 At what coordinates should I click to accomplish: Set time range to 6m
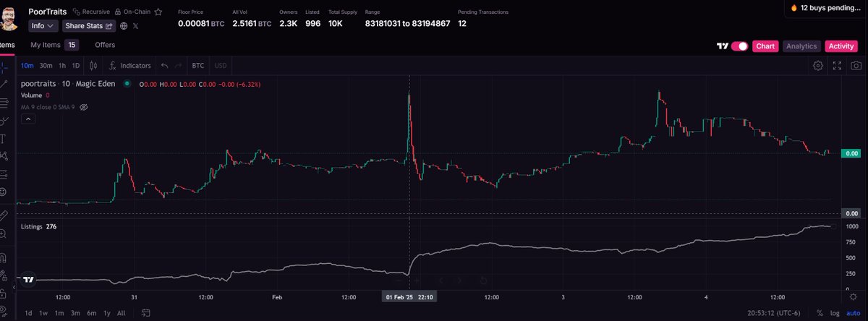tap(92, 313)
